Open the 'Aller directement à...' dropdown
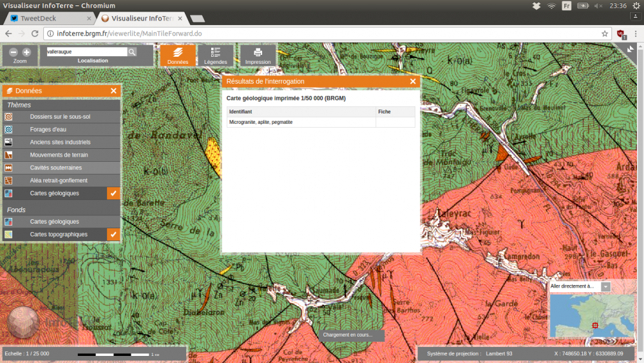This screenshot has height=363, width=644. 605,286
